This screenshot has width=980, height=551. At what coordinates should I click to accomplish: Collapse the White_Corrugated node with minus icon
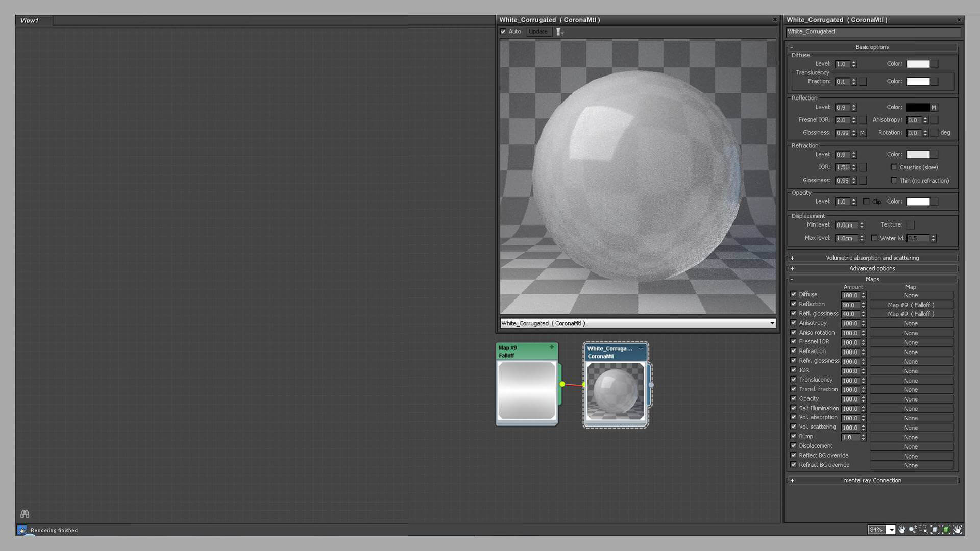(x=641, y=348)
